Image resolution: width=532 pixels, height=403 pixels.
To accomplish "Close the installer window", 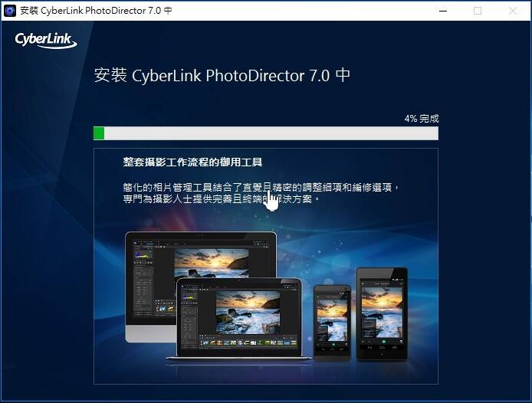I will pos(513,11).
